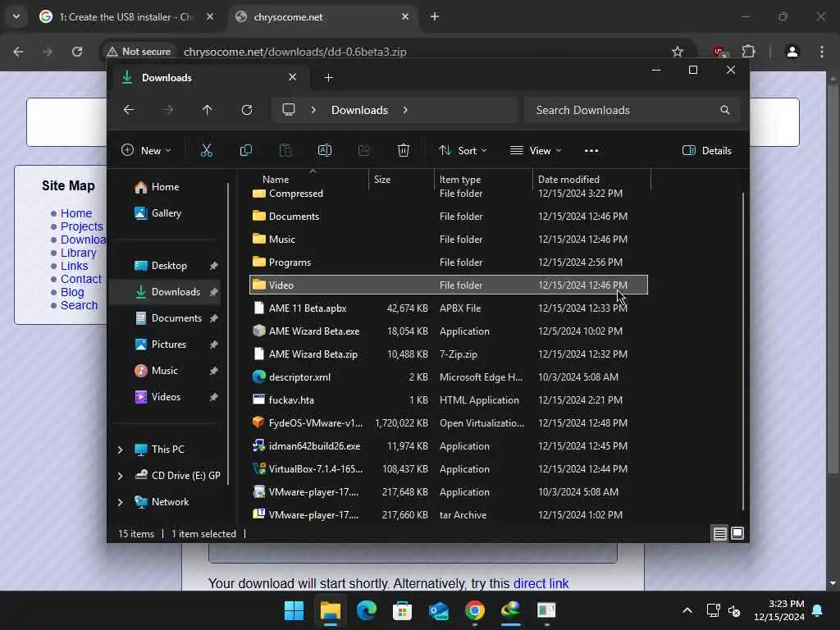Image resolution: width=840 pixels, height=630 pixels.
Task: Click the Not secure site info button
Action: [x=139, y=52]
